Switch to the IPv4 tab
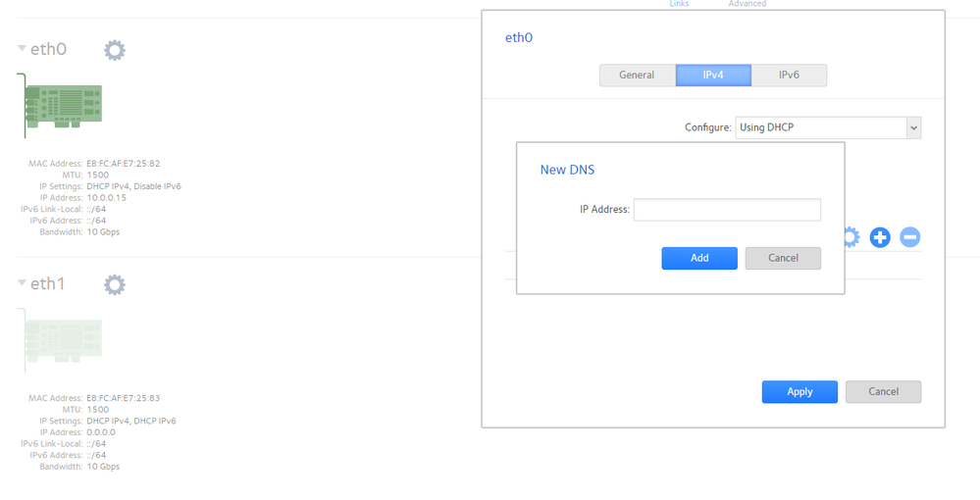The width and height of the screenshot is (980, 500). [x=713, y=75]
